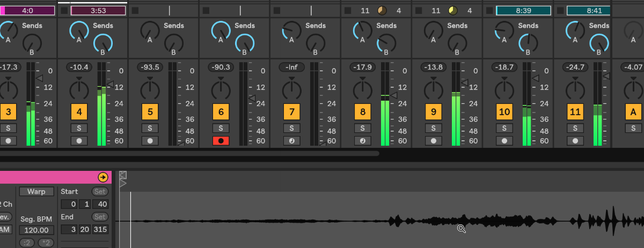Screen dimensions: 644x248
Task: Click the clip stop button on track 10
Action: tap(489, 11)
